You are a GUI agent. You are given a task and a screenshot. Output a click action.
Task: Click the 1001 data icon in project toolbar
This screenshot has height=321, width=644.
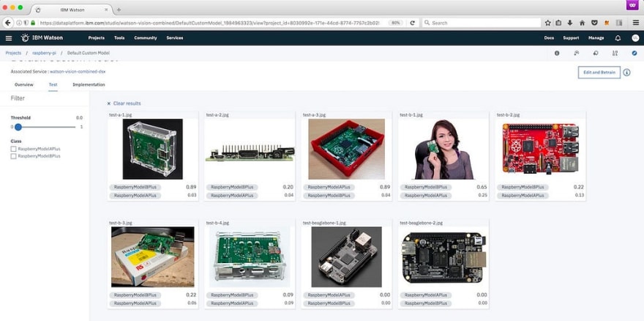coord(615,53)
